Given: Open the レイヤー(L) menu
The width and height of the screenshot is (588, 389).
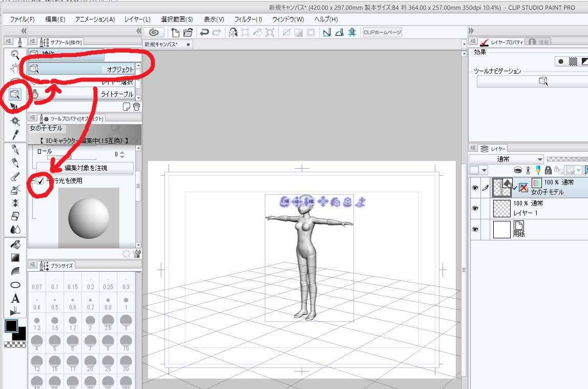Looking at the screenshot, I should coord(137,19).
